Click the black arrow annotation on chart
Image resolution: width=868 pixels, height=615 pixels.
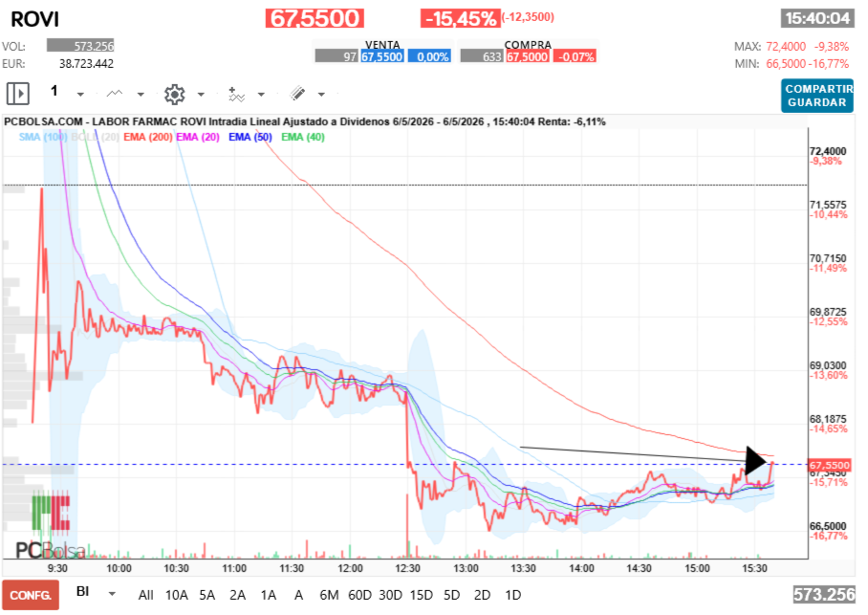click(x=756, y=460)
